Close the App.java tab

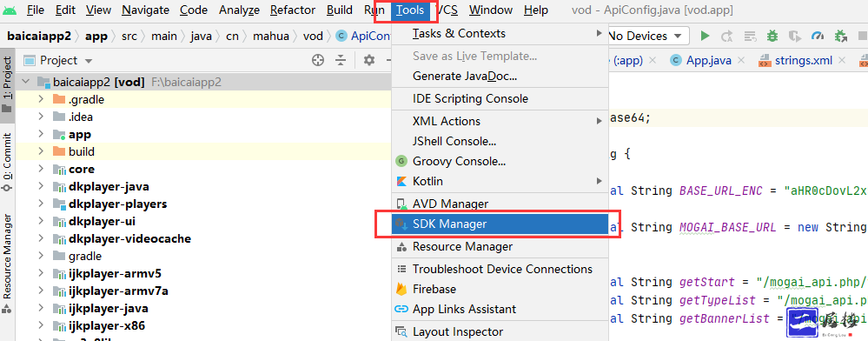point(742,60)
